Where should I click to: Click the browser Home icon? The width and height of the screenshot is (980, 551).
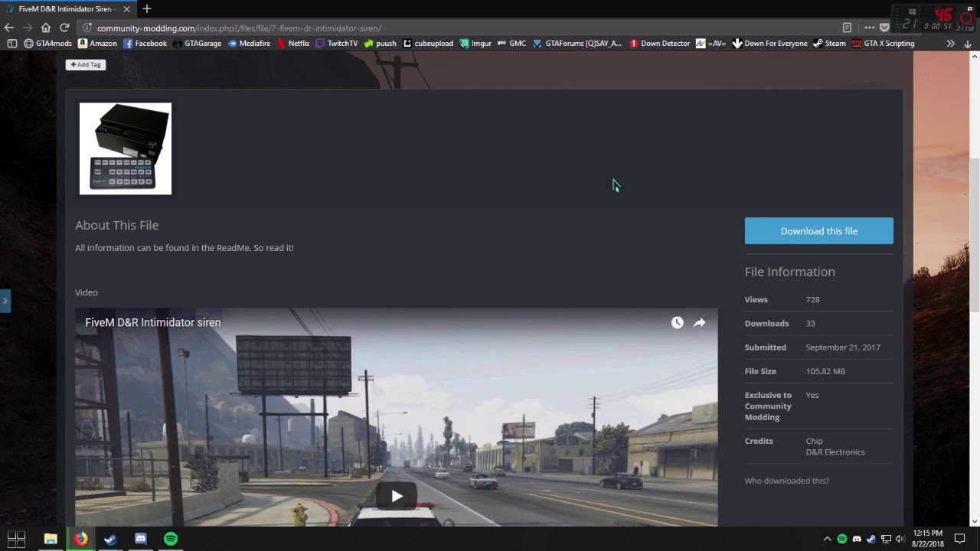[46, 28]
